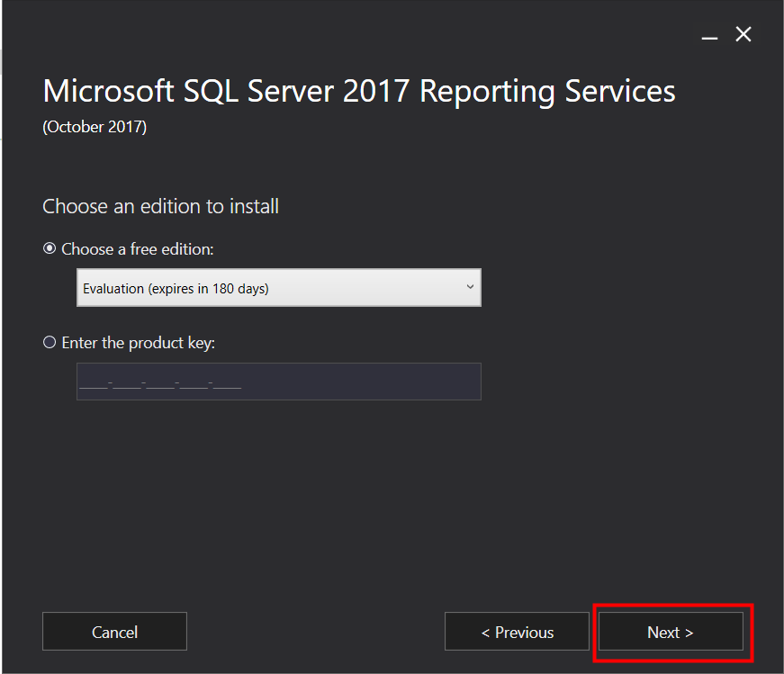
Task: Go back with the '< Previous' button
Action: 517,632
